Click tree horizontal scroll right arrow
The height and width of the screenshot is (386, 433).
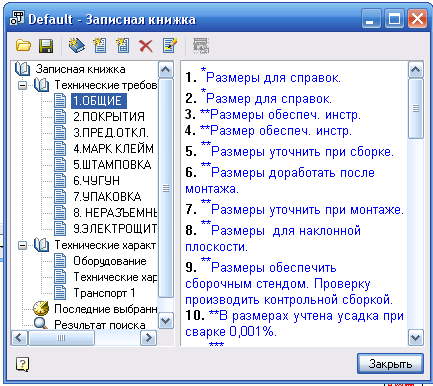[x=149, y=338]
